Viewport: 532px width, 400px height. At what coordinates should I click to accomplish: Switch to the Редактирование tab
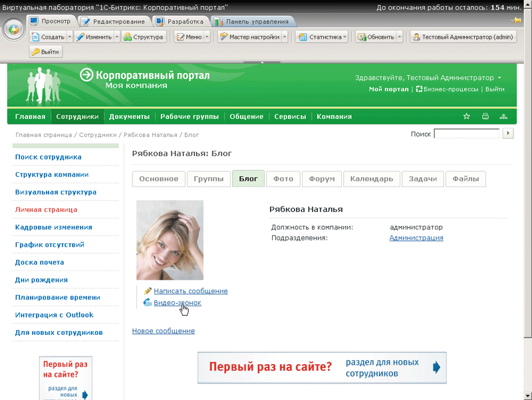(114, 21)
